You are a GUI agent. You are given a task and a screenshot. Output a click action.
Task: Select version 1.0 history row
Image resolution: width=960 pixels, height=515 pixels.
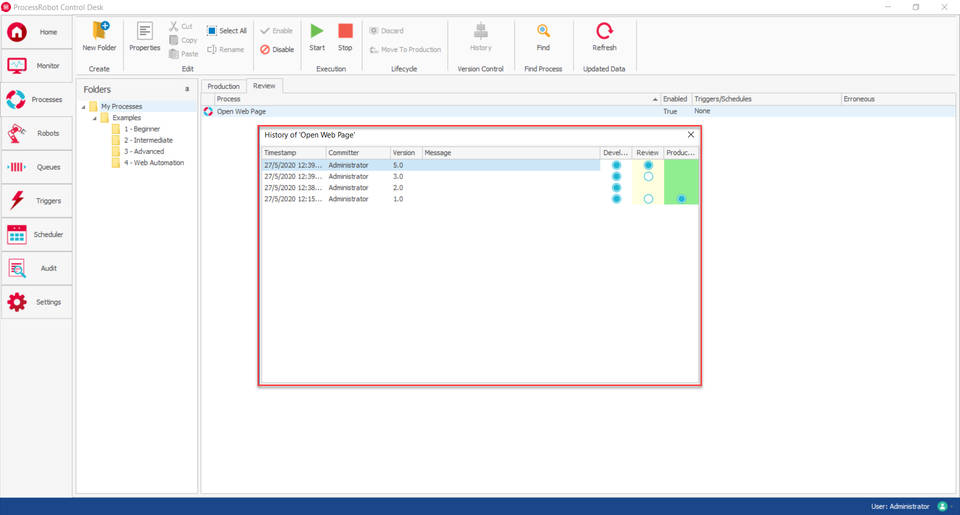pos(480,199)
